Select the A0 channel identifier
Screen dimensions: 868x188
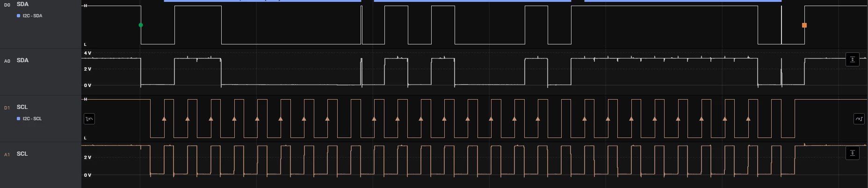click(7, 61)
